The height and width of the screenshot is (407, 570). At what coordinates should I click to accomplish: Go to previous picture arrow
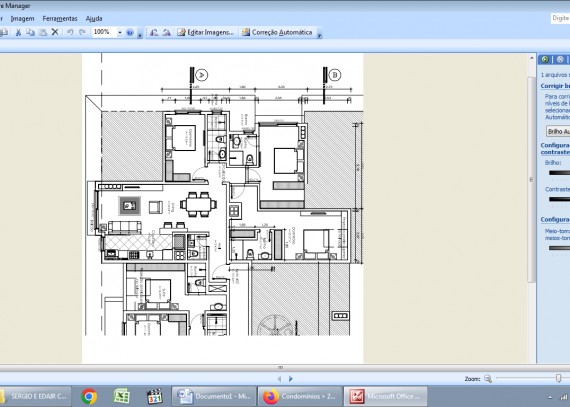(279, 379)
